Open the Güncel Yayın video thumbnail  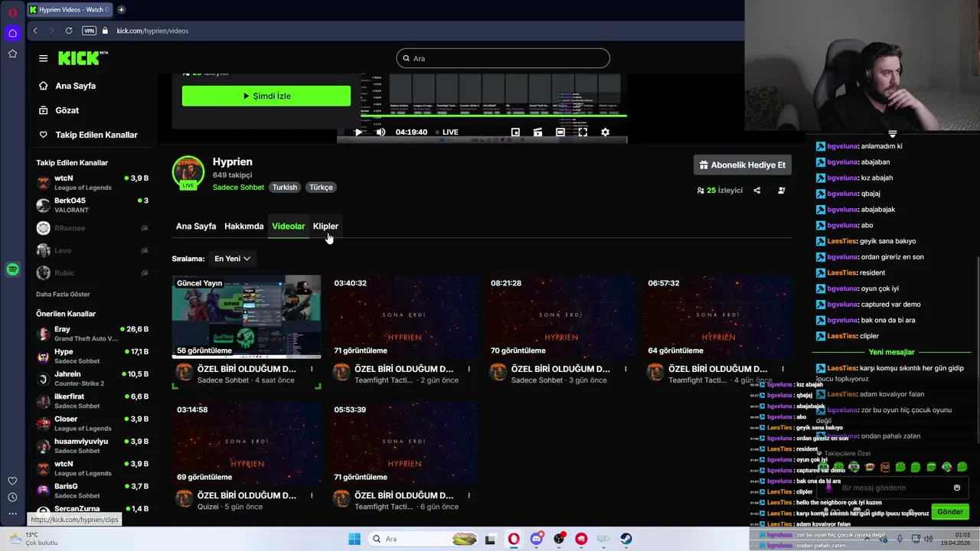coord(247,317)
